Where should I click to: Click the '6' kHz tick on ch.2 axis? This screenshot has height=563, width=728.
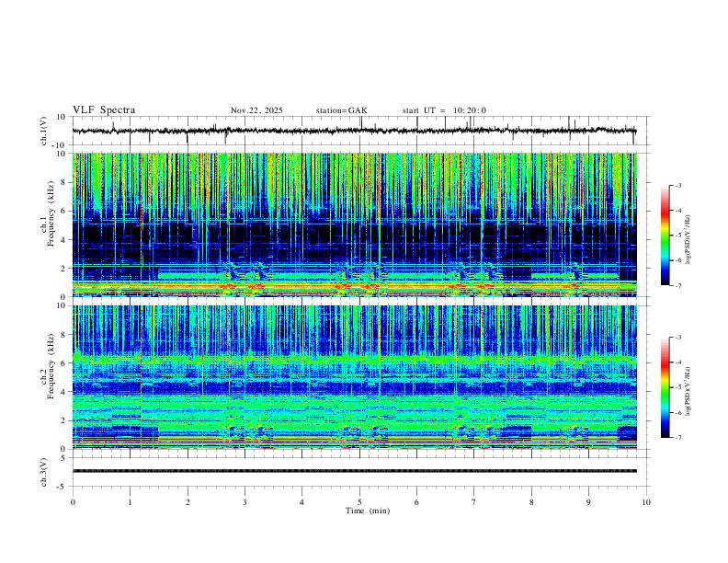(x=64, y=363)
